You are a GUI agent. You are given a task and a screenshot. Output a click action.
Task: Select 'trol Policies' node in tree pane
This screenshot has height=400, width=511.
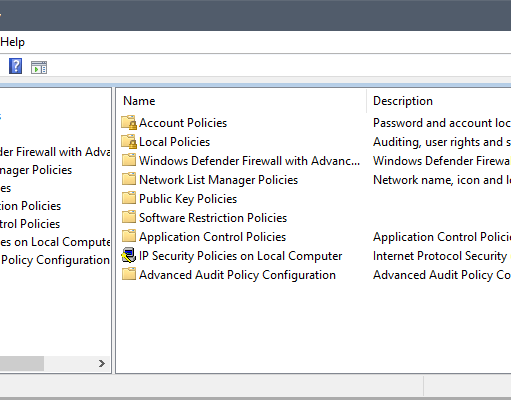coord(30,224)
